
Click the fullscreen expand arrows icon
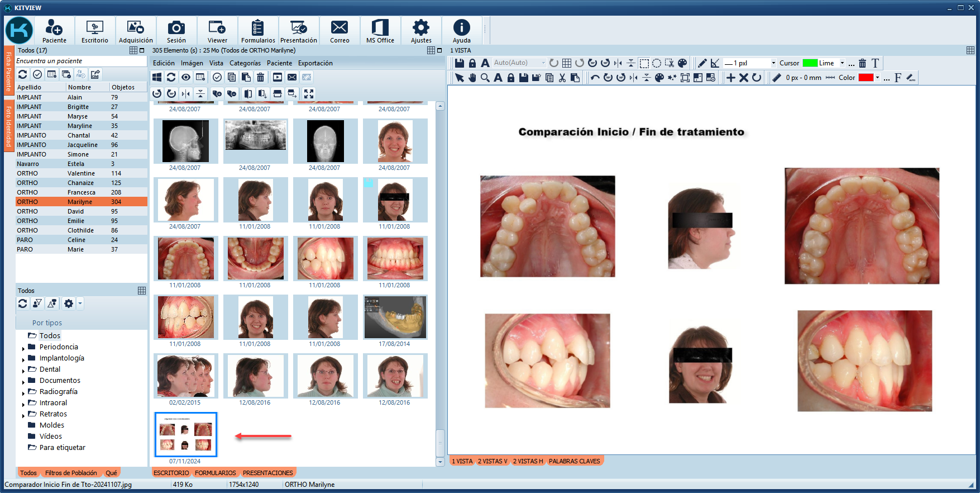(x=309, y=94)
